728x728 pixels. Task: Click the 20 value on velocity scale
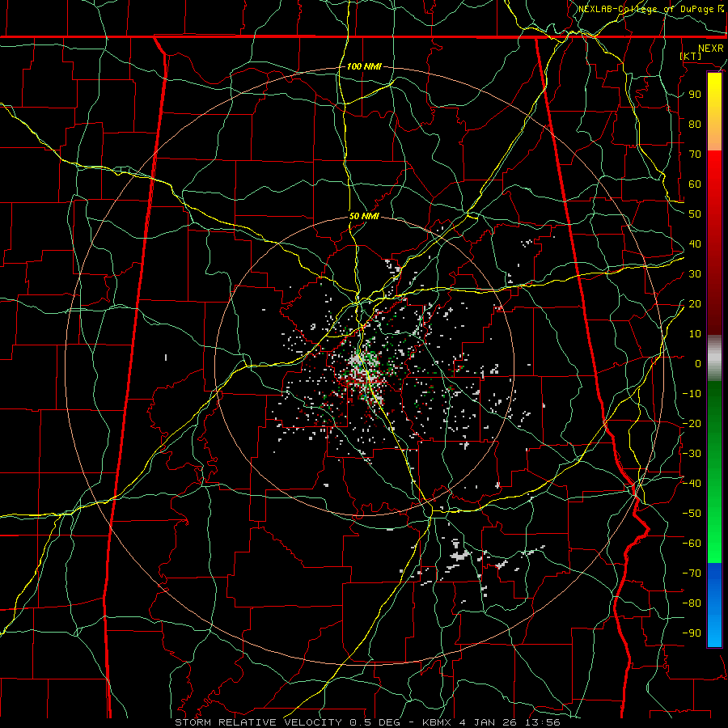(695, 304)
